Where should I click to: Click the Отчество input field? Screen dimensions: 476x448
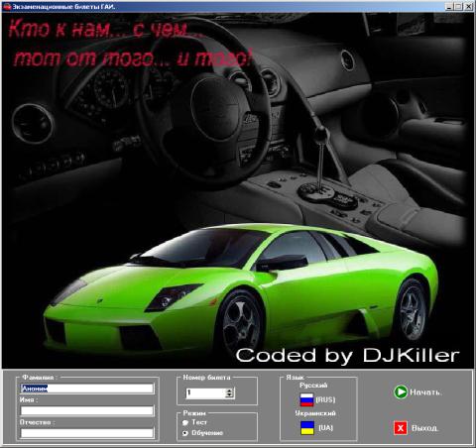pos(87,433)
